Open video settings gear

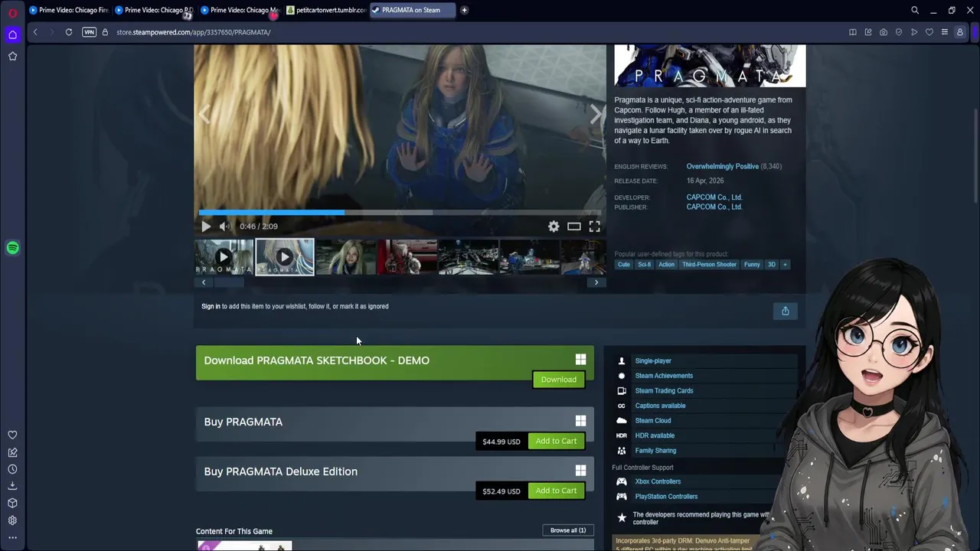[x=554, y=227]
